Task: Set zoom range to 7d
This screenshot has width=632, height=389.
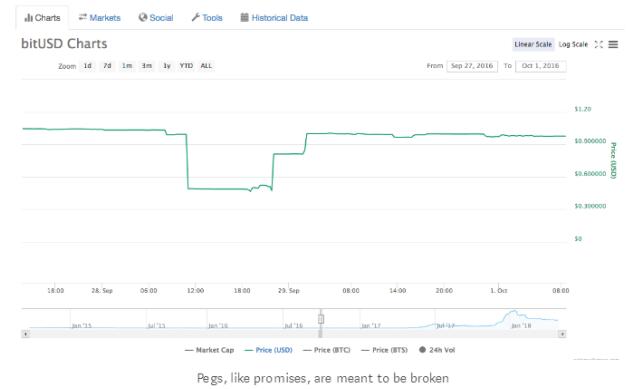Action: (x=107, y=66)
